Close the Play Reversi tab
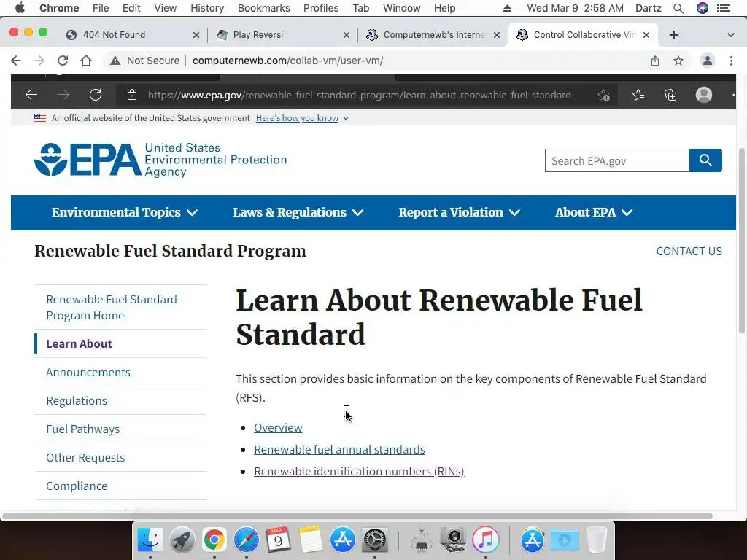This screenshot has height=560, width=747. [x=347, y=35]
